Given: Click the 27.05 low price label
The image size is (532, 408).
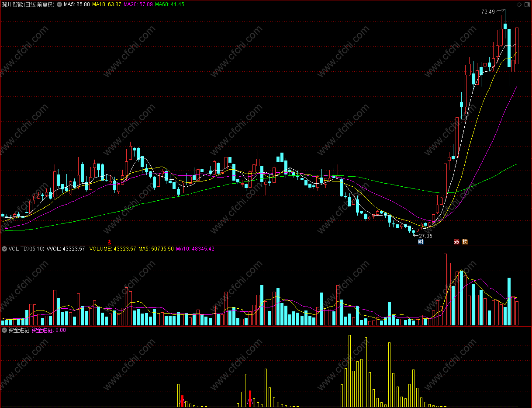Looking at the screenshot, I should (x=425, y=236).
